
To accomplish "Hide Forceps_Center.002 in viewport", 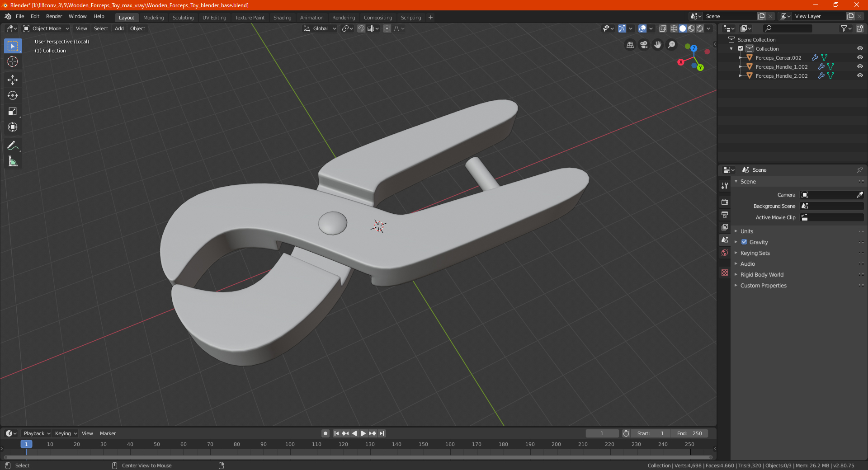I will coord(860,57).
